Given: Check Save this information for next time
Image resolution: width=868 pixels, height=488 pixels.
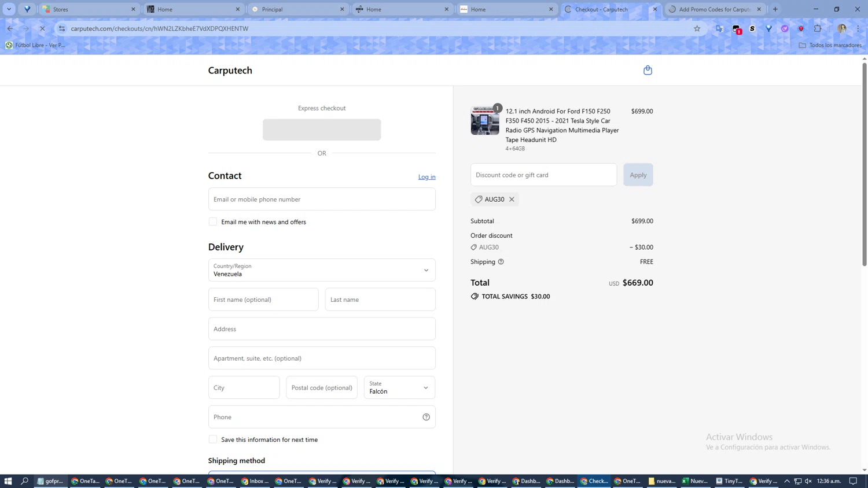Looking at the screenshot, I should click(x=213, y=439).
